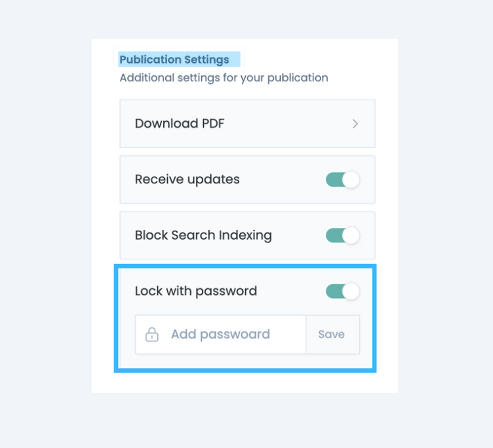Screen dimensions: 493x448
Task: Turn off Block Search Indexing switch
Action: tap(343, 235)
